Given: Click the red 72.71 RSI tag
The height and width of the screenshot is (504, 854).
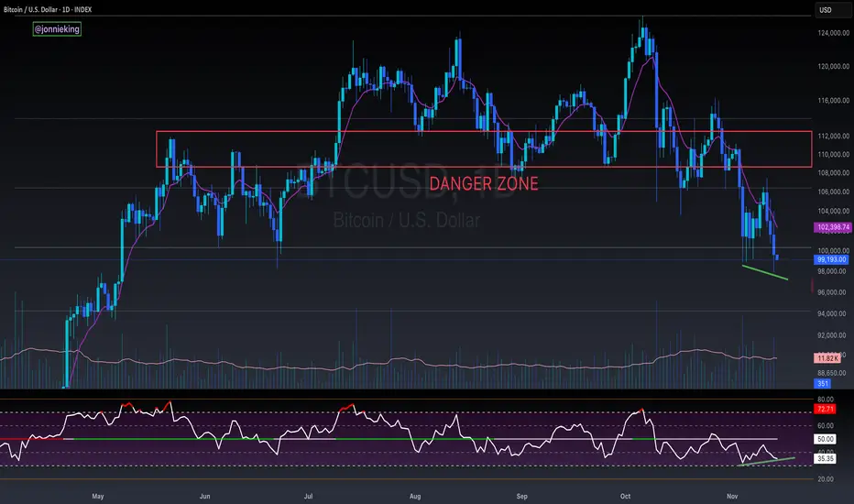Looking at the screenshot, I should click(x=825, y=410).
